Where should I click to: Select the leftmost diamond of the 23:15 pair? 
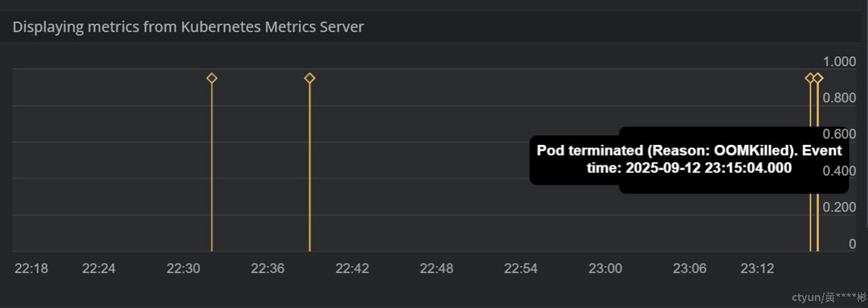click(810, 78)
